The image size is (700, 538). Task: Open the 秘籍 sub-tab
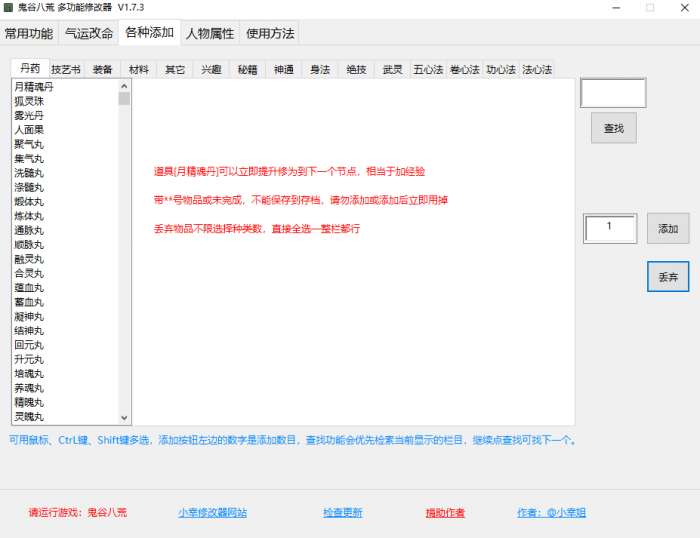click(247, 70)
